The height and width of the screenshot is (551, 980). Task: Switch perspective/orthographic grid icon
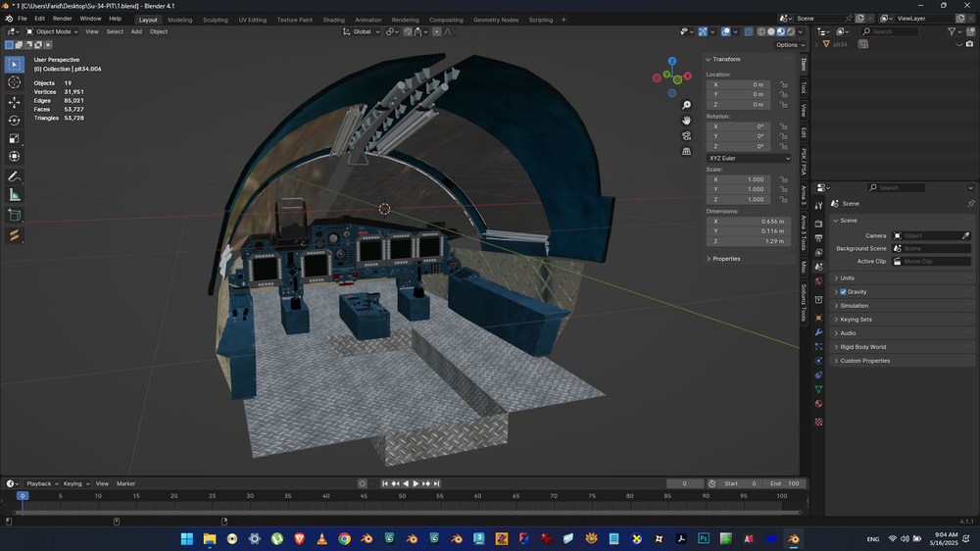pyautogui.click(x=686, y=151)
